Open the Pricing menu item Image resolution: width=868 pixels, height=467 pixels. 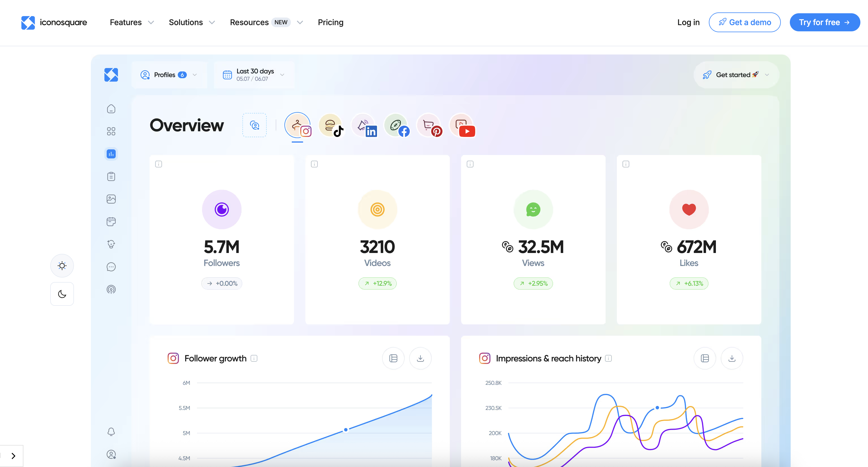[x=330, y=22]
